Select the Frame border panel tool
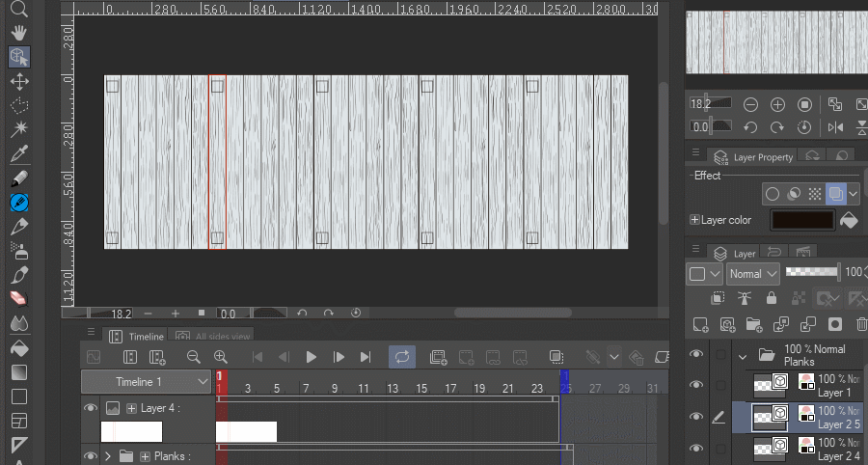868x465 pixels. pos(19,421)
